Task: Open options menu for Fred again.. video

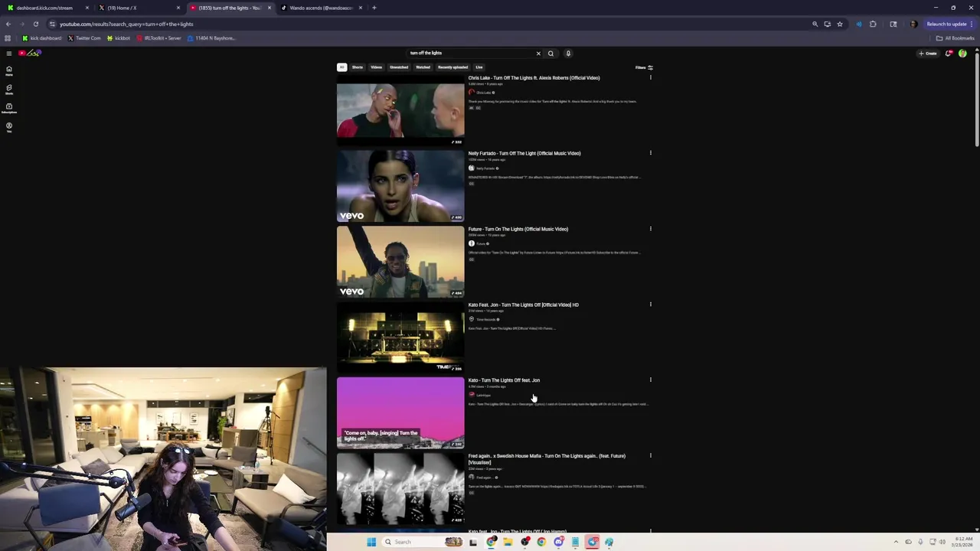Action: pyautogui.click(x=651, y=455)
